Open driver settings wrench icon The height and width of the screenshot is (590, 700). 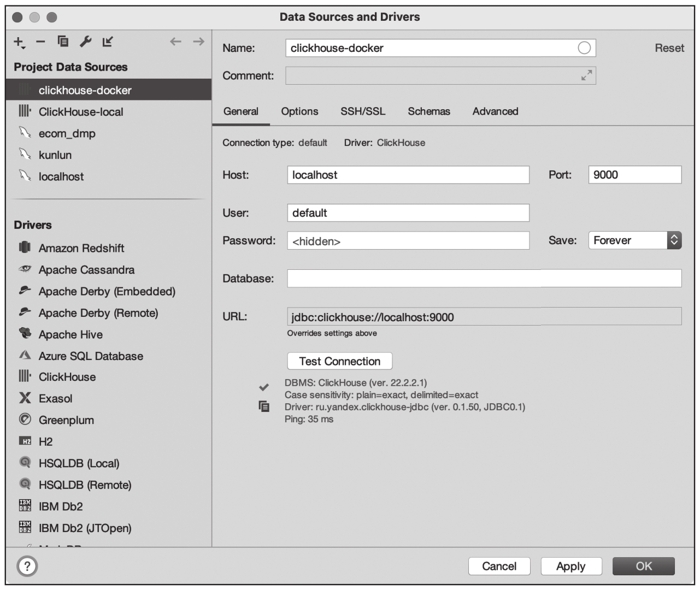85,42
